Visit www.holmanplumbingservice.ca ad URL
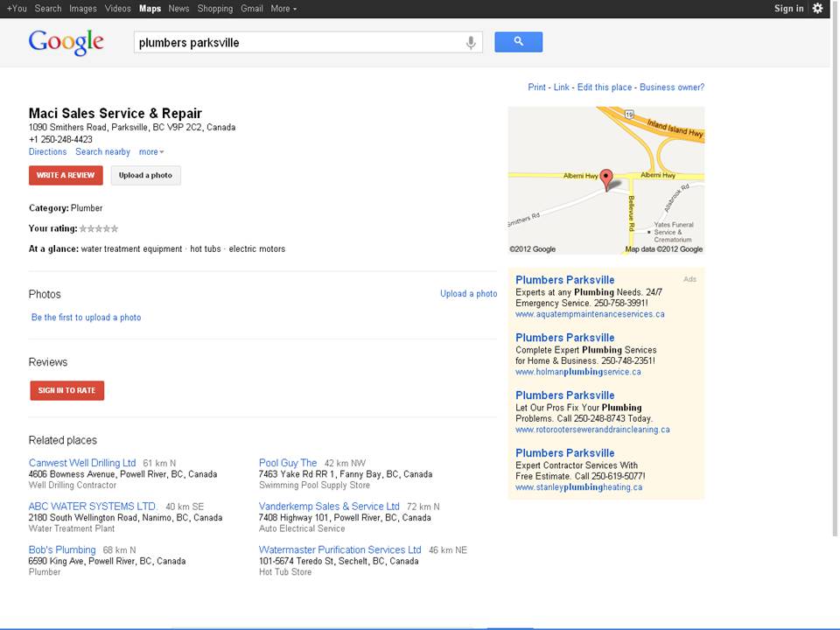Image resolution: width=840 pixels, height=630 pixels. pos(578,372)
